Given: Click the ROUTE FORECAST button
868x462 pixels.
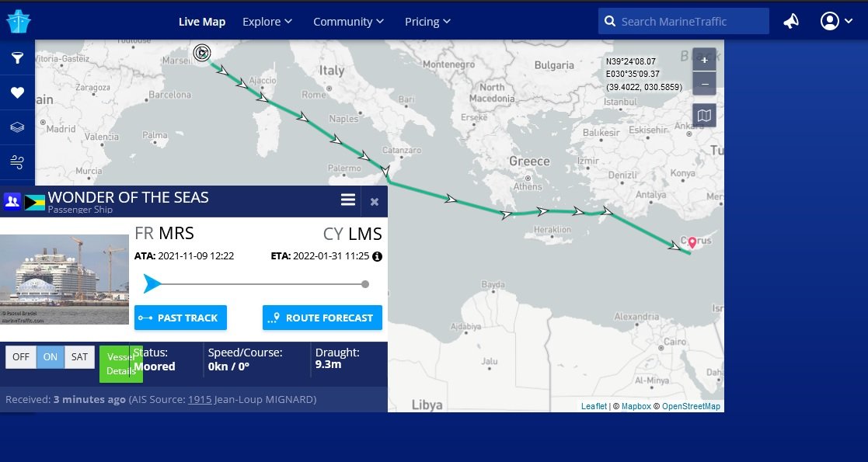Looking at the screenshot, I should (x=322, y=318).
